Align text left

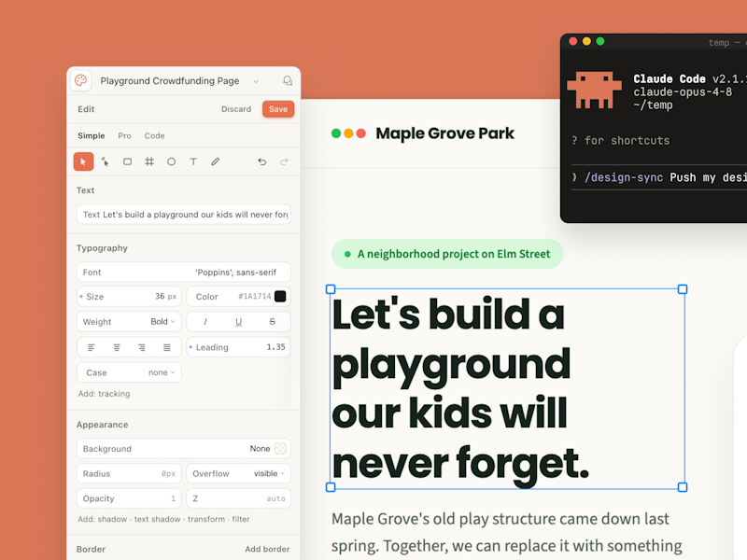pos(92,347)
